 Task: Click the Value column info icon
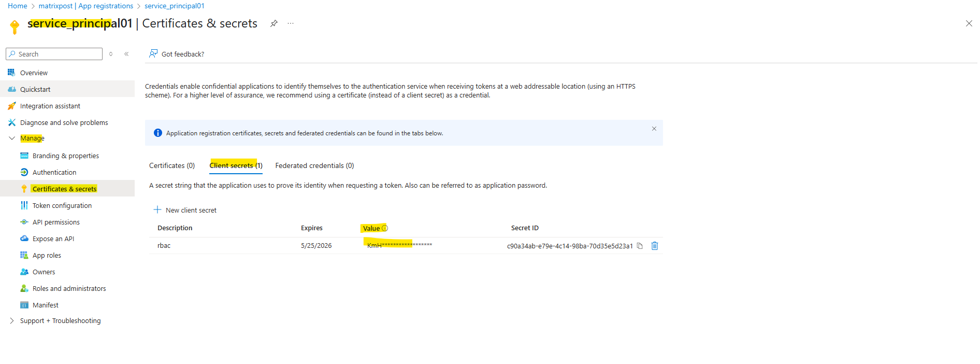pos(385,228)
